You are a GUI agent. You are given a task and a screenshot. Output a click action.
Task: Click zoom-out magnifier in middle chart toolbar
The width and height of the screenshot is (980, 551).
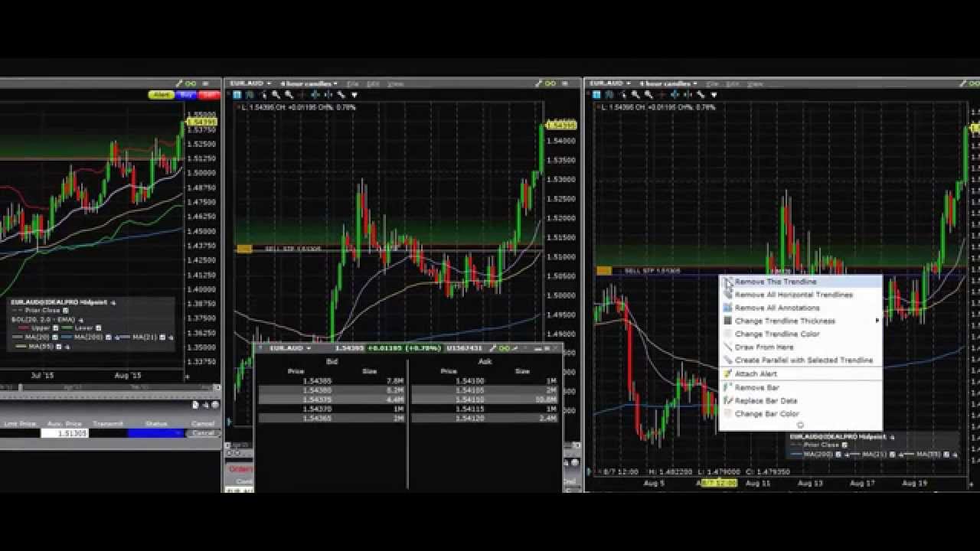click(x=289, y=95)
